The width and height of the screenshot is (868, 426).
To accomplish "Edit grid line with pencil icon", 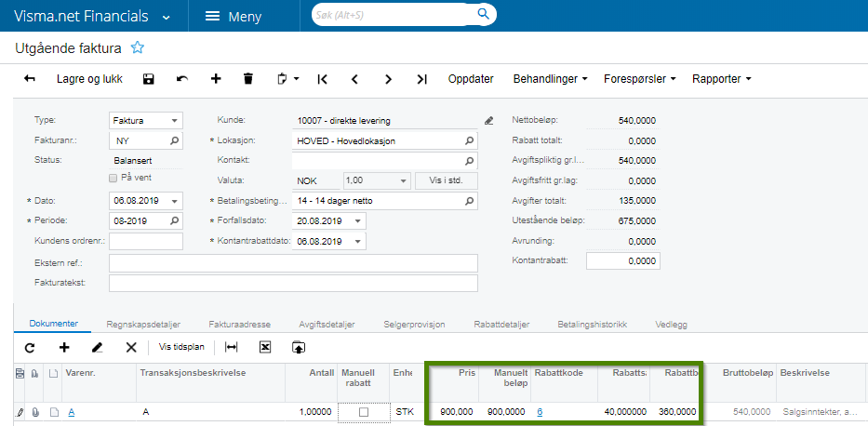I will [x=98, y=348].
